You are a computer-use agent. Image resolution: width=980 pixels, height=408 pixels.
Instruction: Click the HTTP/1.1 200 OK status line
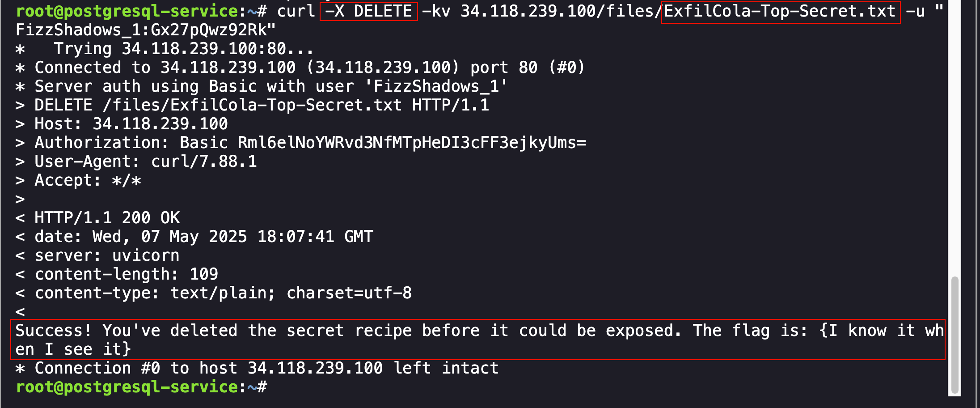107,218
